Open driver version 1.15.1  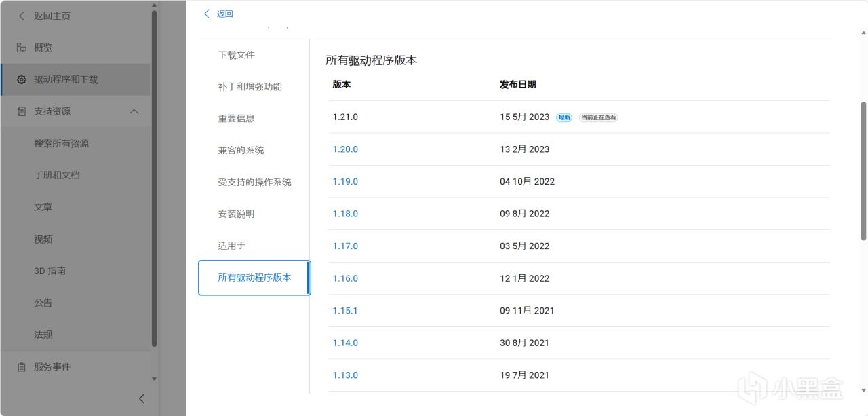(344, 310)
